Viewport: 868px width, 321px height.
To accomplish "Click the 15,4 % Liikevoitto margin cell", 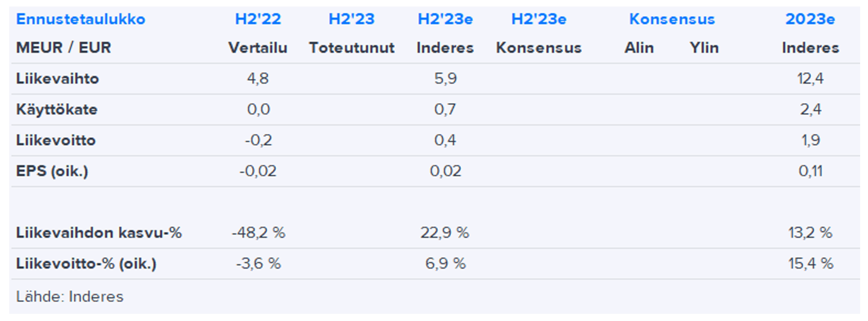I will 810,263.
